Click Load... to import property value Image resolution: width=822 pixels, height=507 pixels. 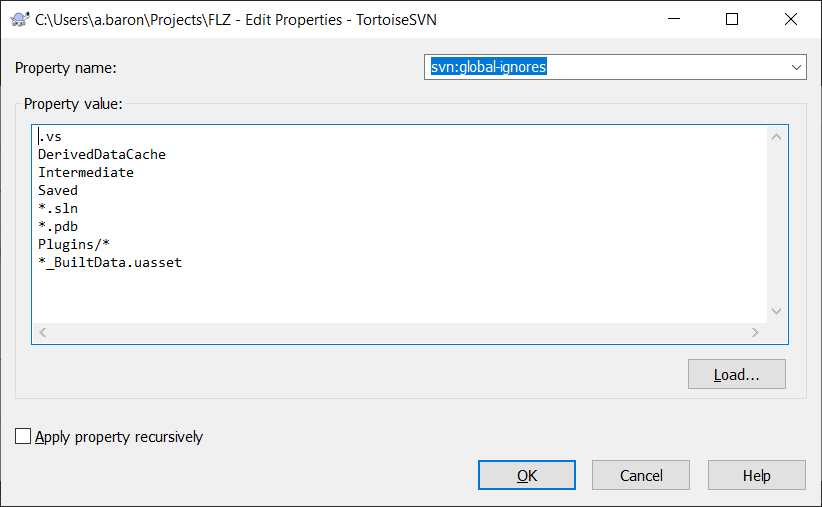[737, 374]
